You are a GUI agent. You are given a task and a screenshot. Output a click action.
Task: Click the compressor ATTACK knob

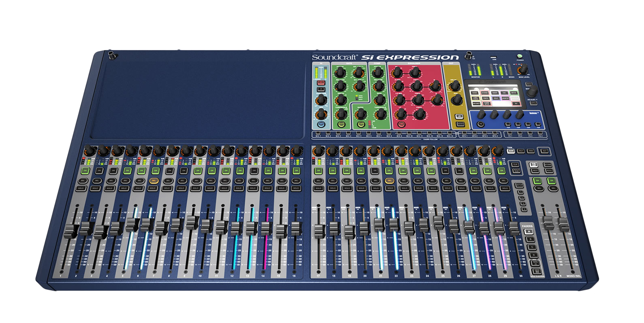click(x=377, y=72)
